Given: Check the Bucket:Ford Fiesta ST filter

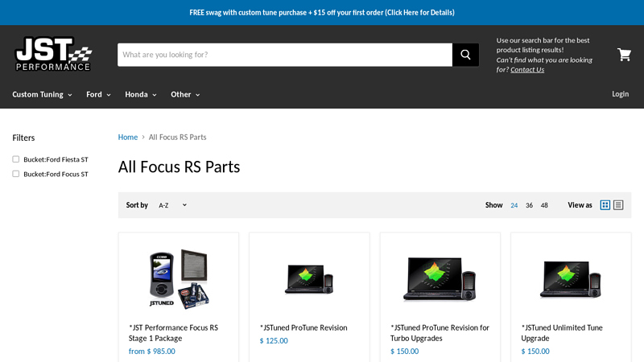Looking at the screenshot, I should (15, 159).
